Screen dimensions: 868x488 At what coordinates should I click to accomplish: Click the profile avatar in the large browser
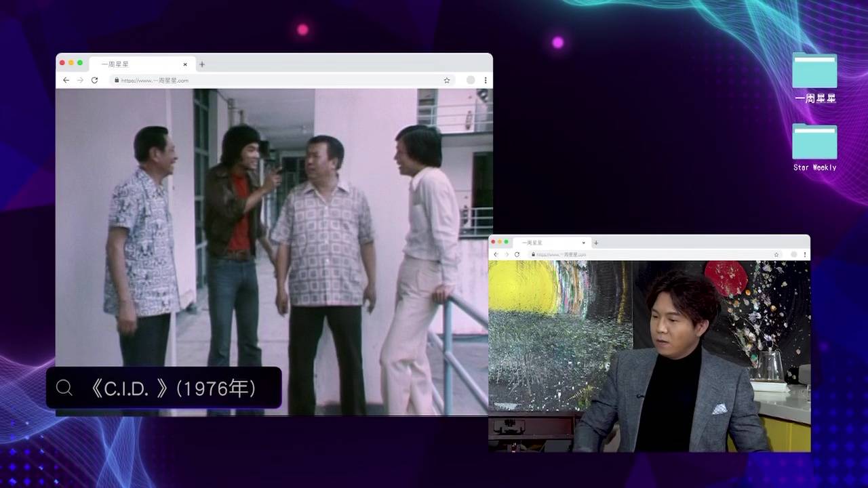pyautogui.click(x=471, y=80)
